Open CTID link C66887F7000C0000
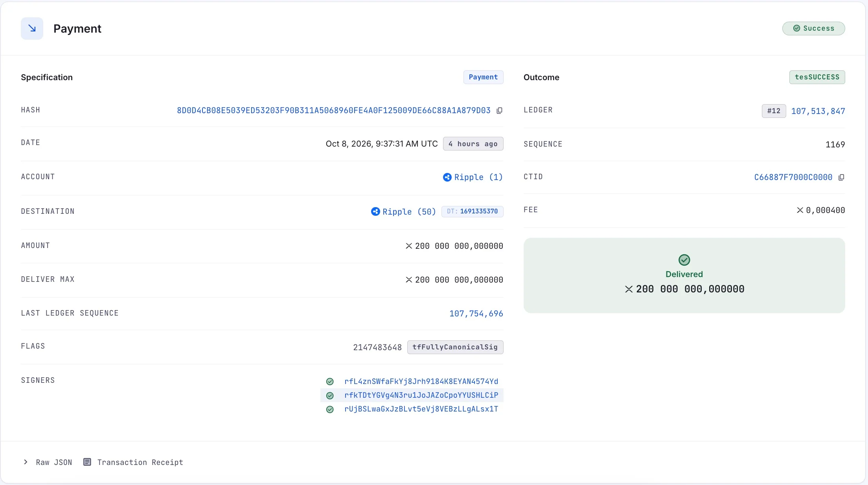The image size is (868, 485). click(793, 177)
